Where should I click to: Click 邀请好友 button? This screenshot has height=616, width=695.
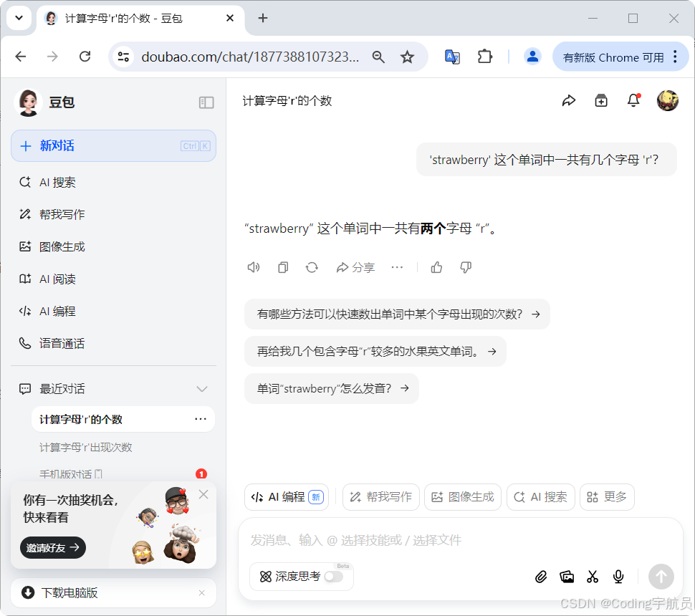tap(53, 548)
